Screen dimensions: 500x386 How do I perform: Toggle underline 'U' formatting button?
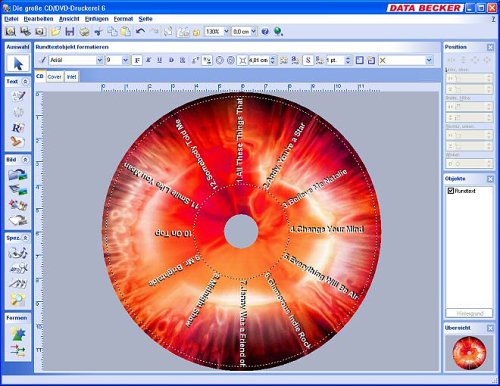point(160,60)
